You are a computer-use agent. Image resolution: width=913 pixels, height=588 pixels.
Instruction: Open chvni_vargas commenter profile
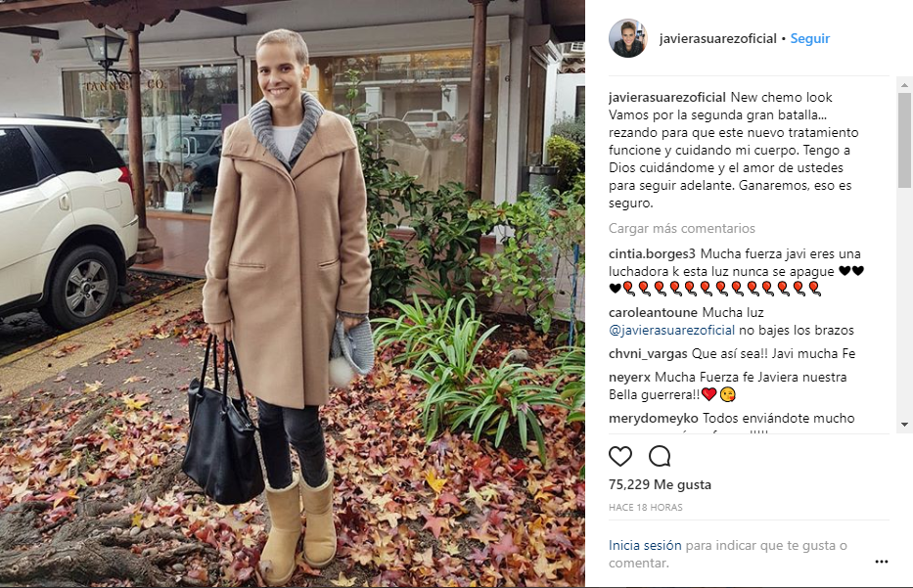[x=648, y=353]
